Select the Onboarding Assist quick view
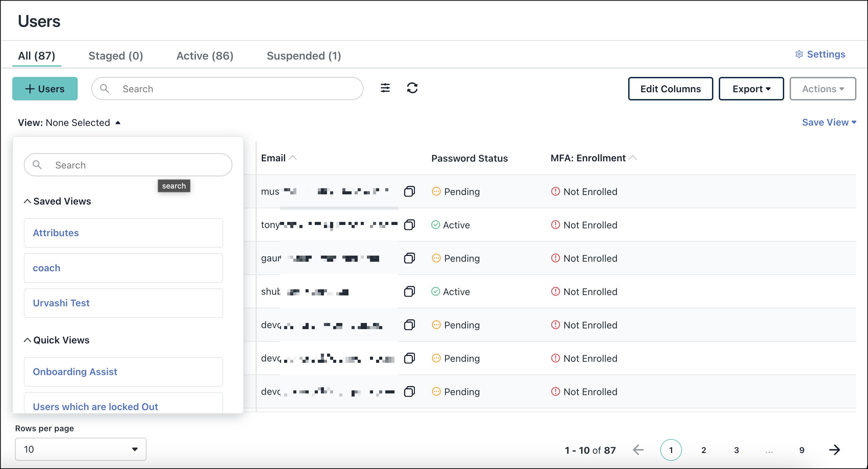 click(x=75, y=372)
